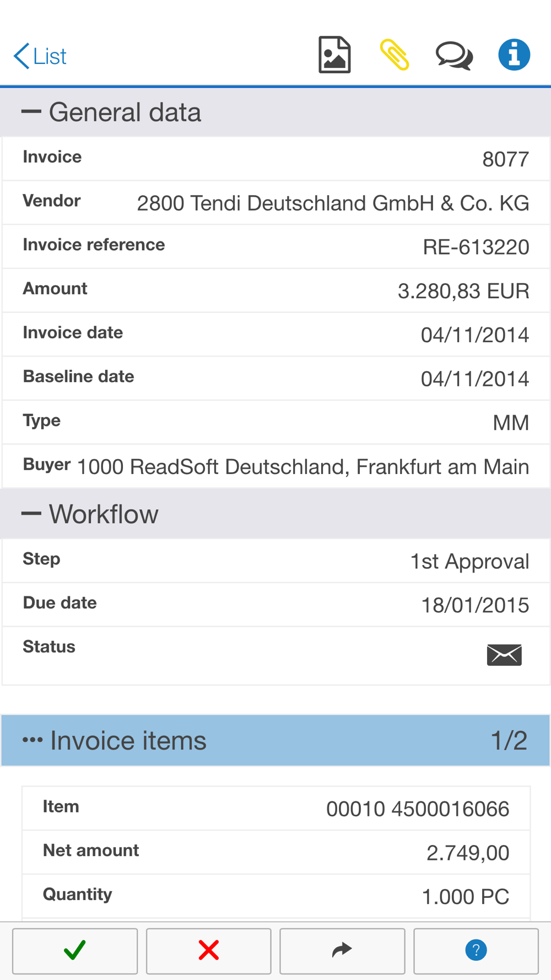
Task: Collapse the Workflow section
Action: tap(31, 514)
